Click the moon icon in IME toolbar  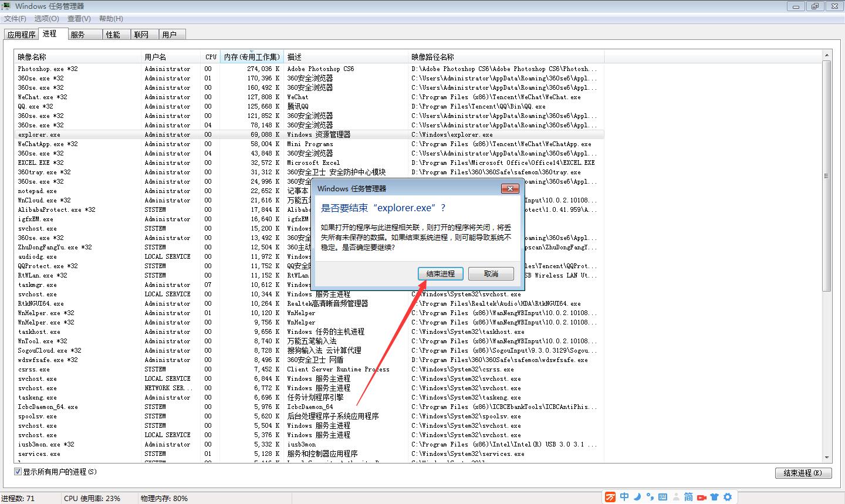click(x=637, y=497)
